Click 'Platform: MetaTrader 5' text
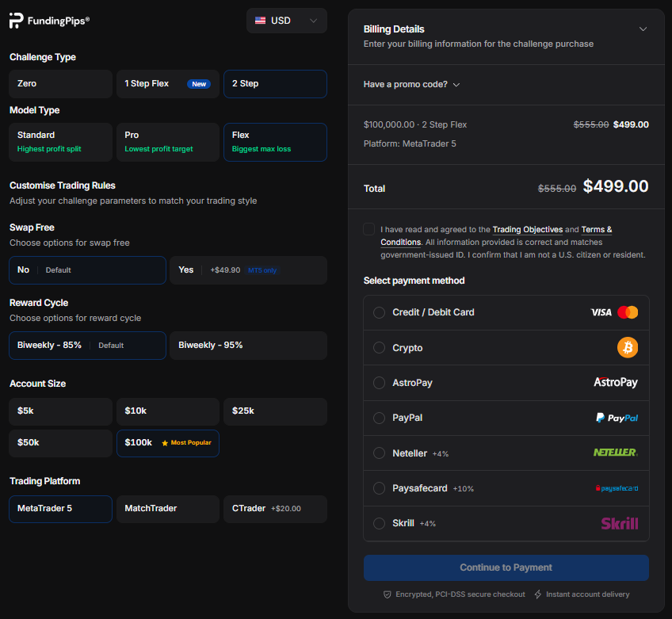The image size is (672, 619). [410, 144]
